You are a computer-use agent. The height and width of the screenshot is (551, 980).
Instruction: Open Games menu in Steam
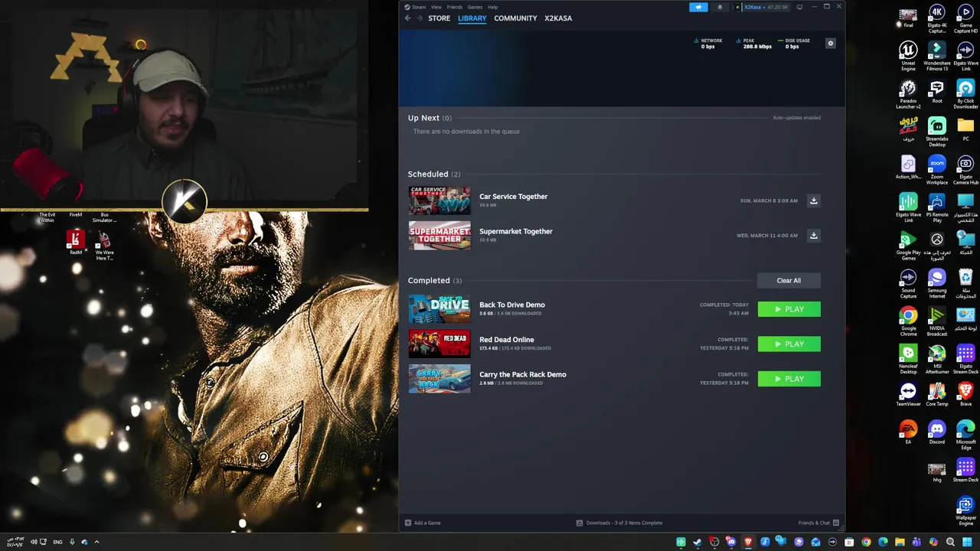coord(475,7)
